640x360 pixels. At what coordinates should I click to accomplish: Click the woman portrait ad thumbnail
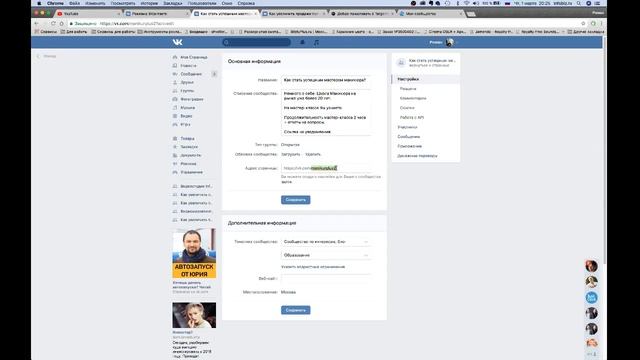tap(194, 315)
